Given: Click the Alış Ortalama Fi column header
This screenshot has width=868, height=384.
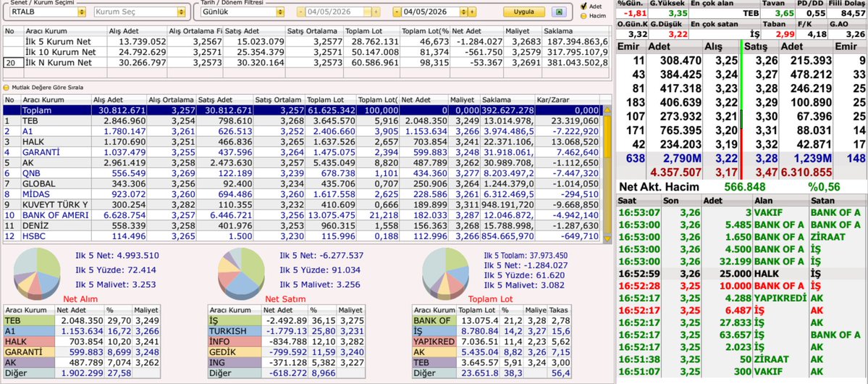Looking at the screenshot, I should pyautogui.click(x=195, y=31).
